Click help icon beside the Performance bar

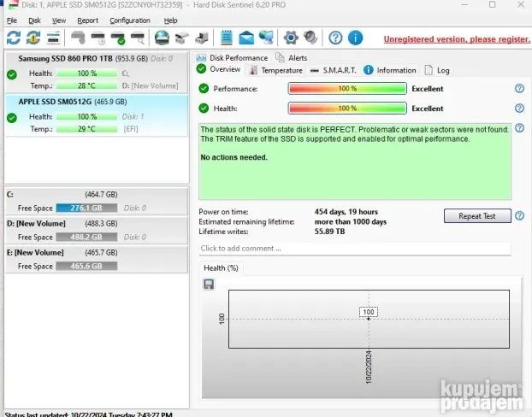(x=519, y=88)
